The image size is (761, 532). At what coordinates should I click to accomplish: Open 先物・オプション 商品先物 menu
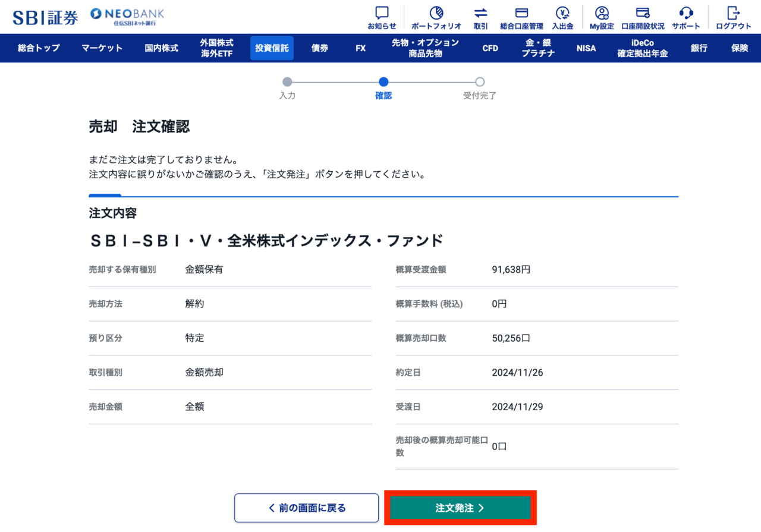(425, 48)
